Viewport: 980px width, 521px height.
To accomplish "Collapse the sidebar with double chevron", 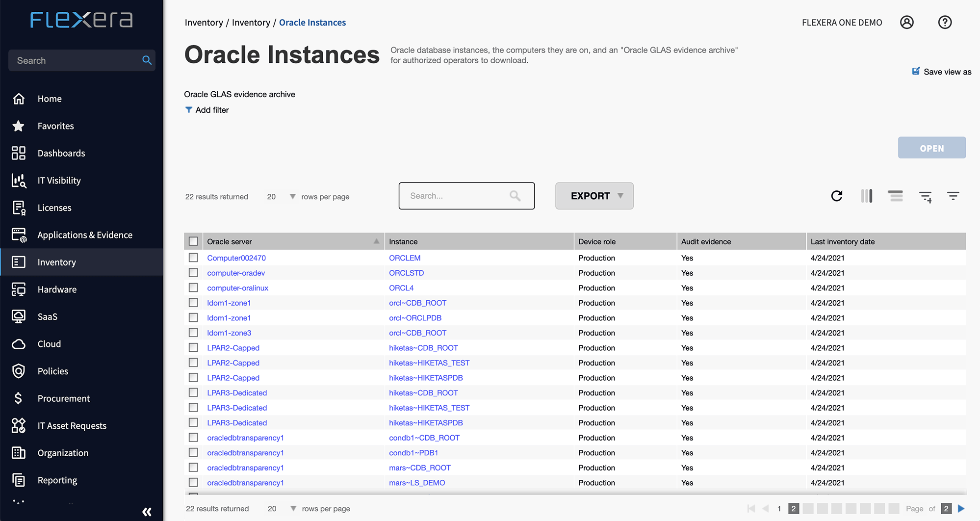I will pyautogui.click(x=147, y=512).
